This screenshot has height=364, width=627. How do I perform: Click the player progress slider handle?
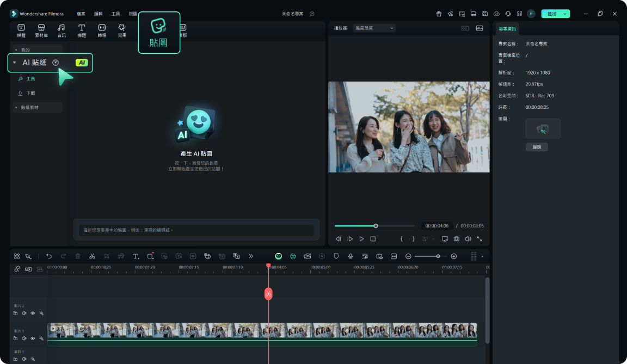[x=376, y=226]
